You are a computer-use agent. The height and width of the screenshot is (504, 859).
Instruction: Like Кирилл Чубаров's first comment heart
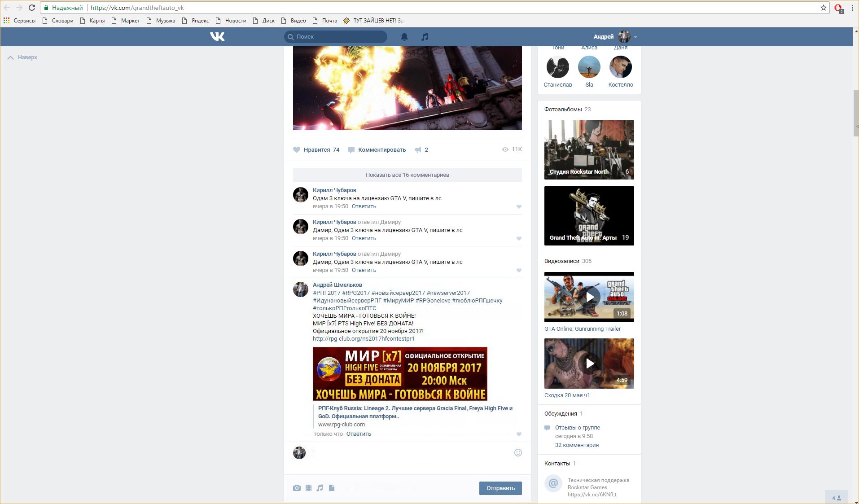click(519, 207)
